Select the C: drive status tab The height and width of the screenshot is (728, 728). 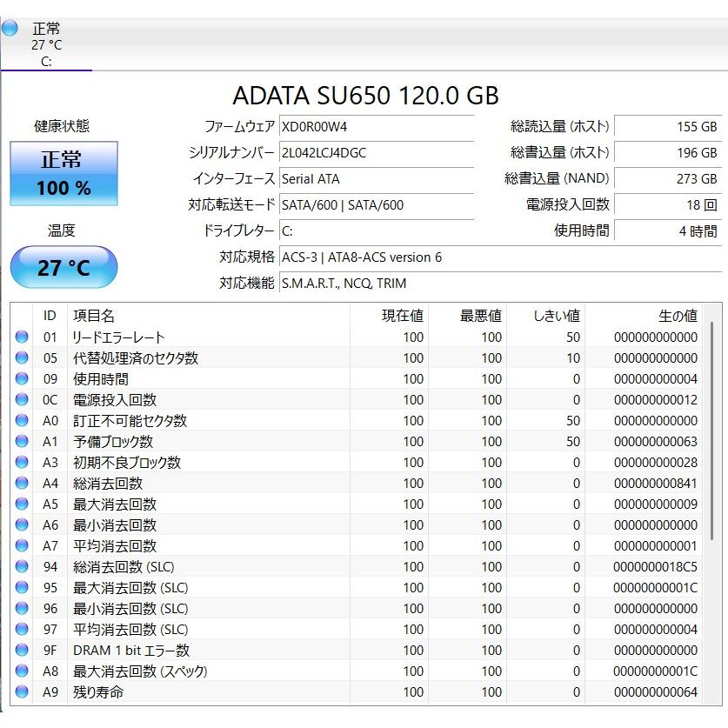[x=46, y=44]
